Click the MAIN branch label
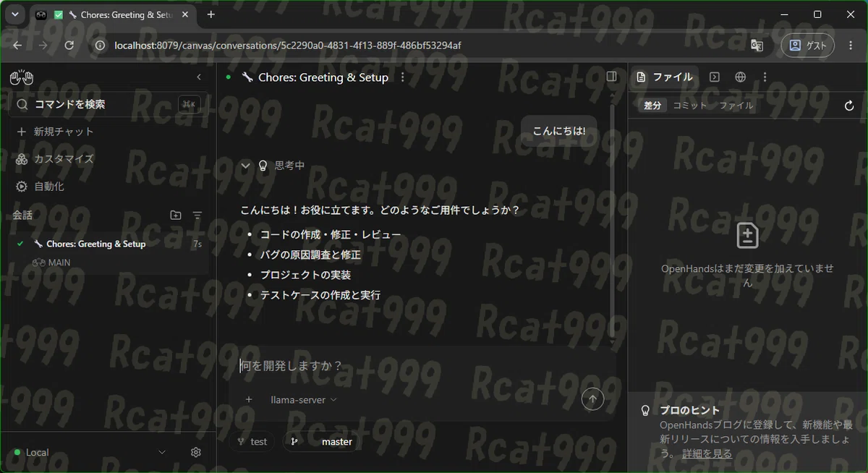 (59, 263)
